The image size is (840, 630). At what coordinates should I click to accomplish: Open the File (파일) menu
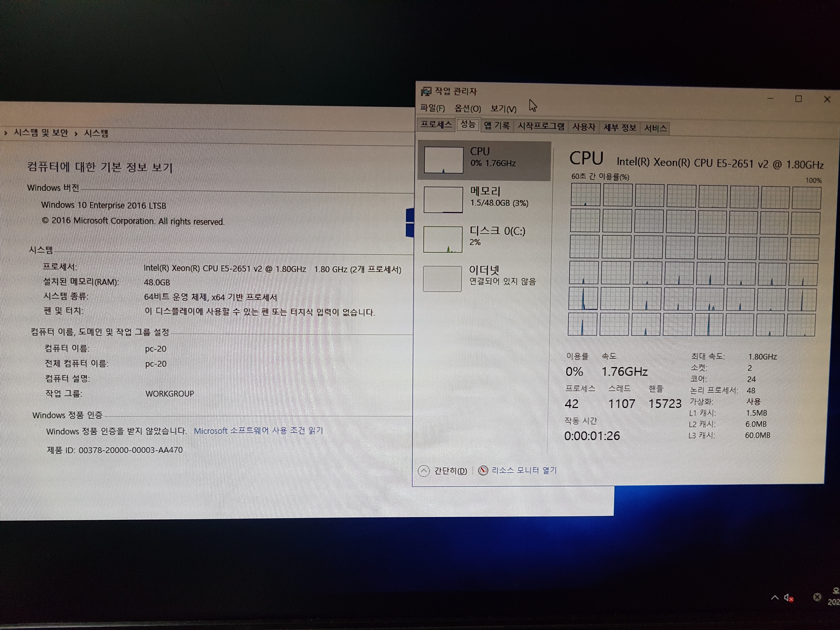point(432,108)
